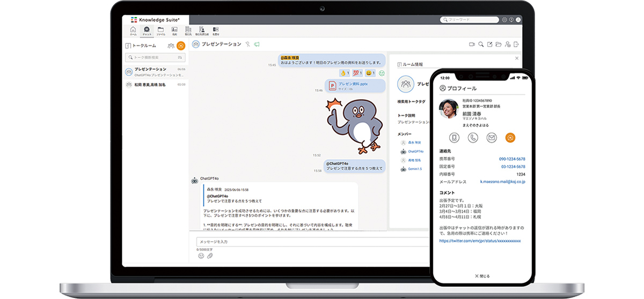
Task: Attach a file using the paperclip icon
Action: [x=210, y=256]
